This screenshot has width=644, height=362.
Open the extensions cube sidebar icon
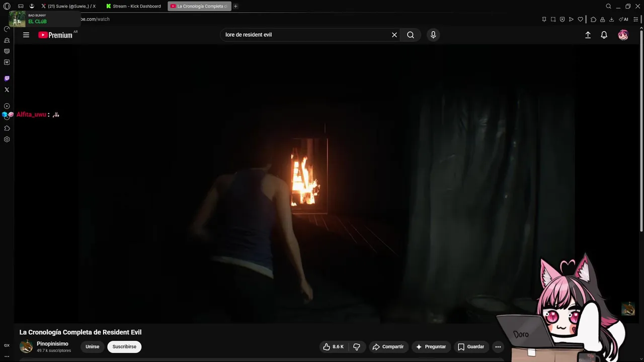[x=7, y=128]
